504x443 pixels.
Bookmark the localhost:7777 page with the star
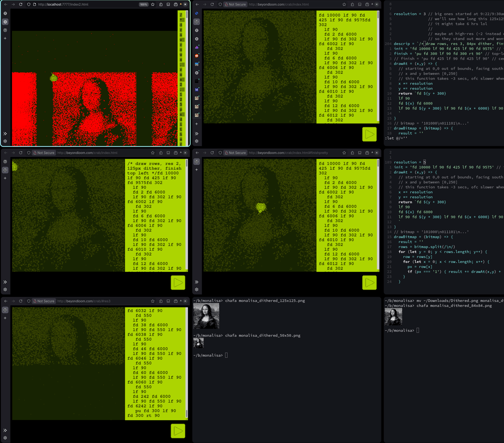coord(153,5)
